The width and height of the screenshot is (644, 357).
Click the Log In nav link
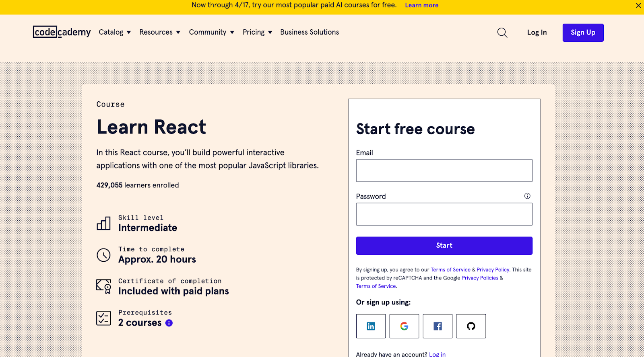click(x=537, y=33)
